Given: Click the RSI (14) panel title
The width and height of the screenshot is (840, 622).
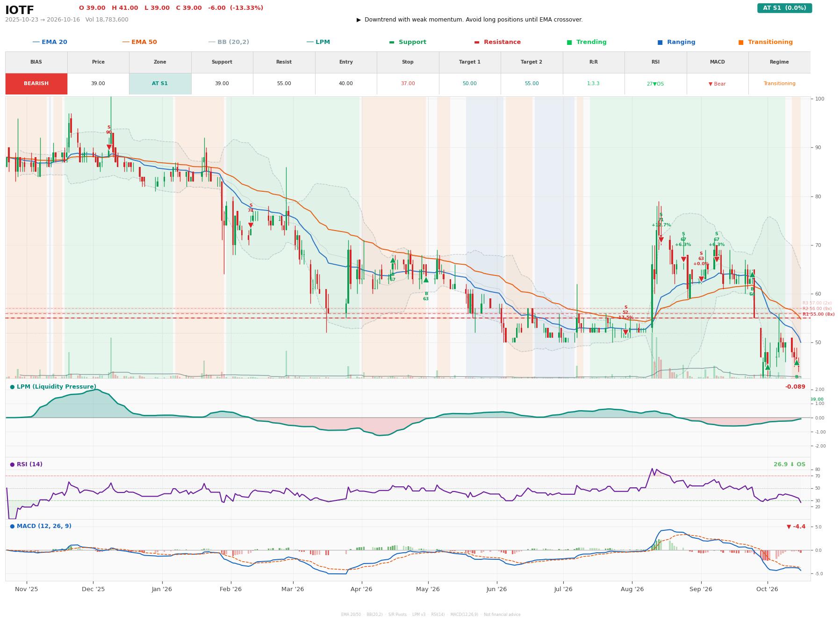Looking at the screenshot, I should tap(26, 464).
